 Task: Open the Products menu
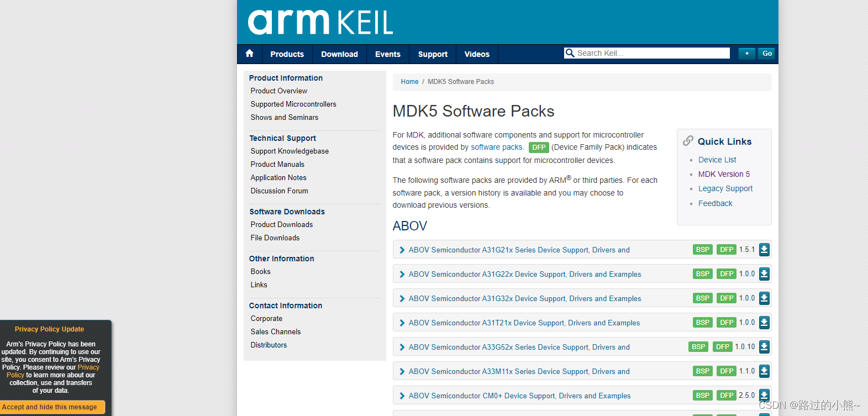[287, 54]
